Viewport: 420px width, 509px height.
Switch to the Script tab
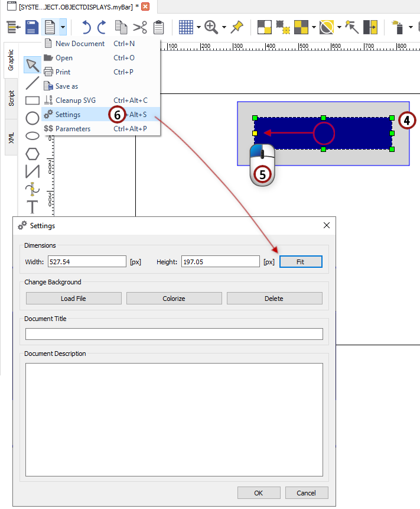coord(11,98)
